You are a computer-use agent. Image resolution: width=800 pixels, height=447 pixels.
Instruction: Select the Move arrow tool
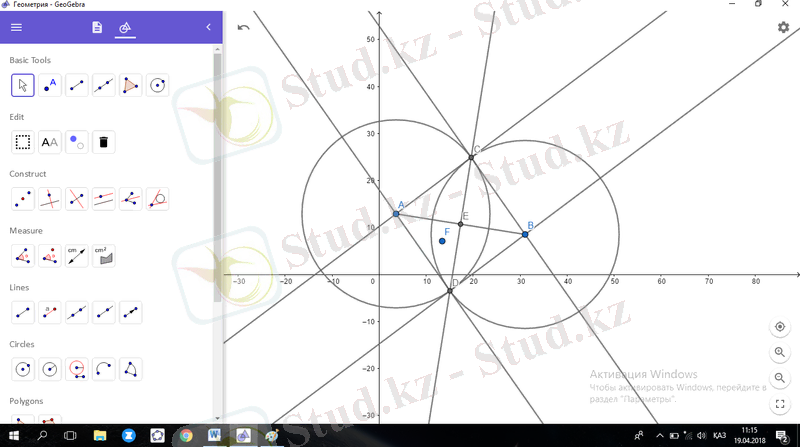(22, 85)
